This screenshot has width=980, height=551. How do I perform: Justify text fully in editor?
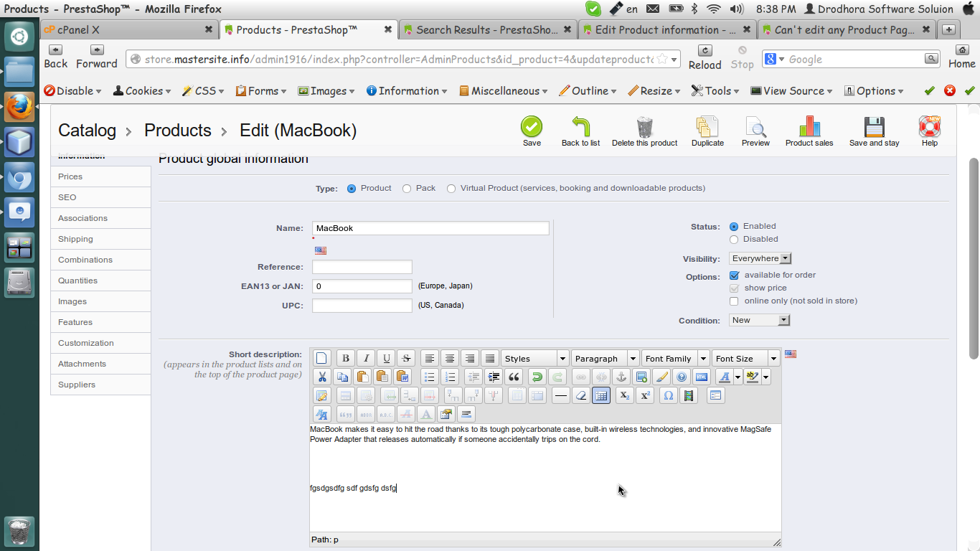[490, 358]
